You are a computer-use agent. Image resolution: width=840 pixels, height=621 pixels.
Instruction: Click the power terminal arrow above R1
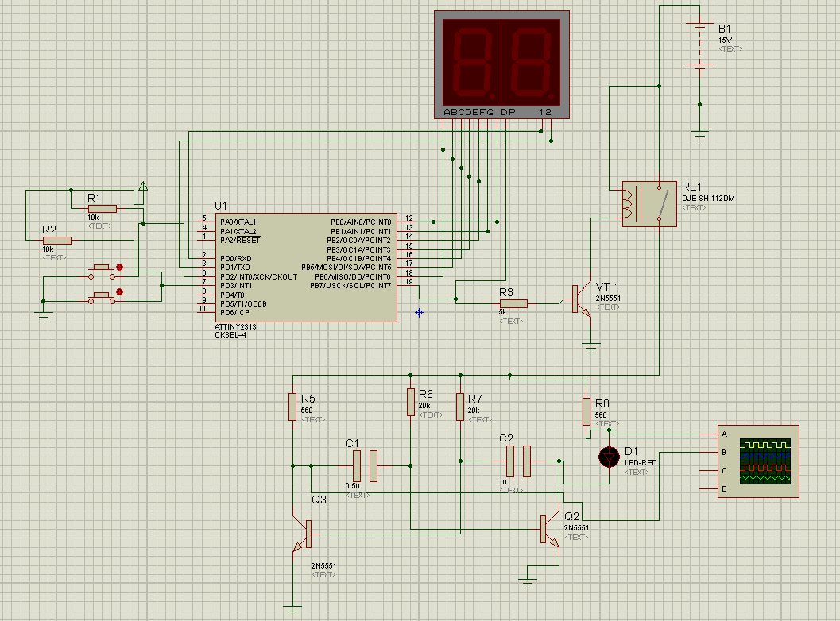tap(143, 187)
